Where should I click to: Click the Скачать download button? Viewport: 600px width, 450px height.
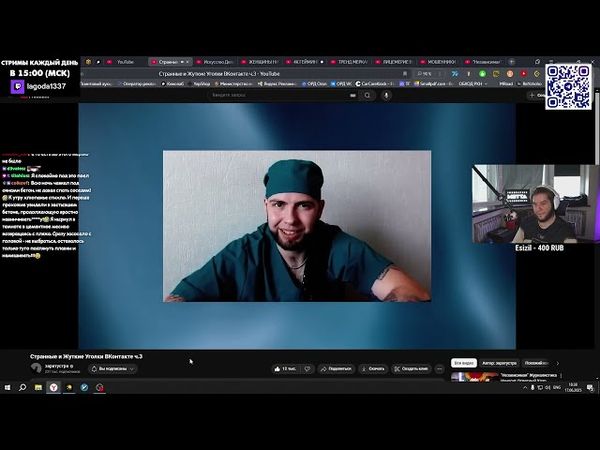click(x=373, y=368)
